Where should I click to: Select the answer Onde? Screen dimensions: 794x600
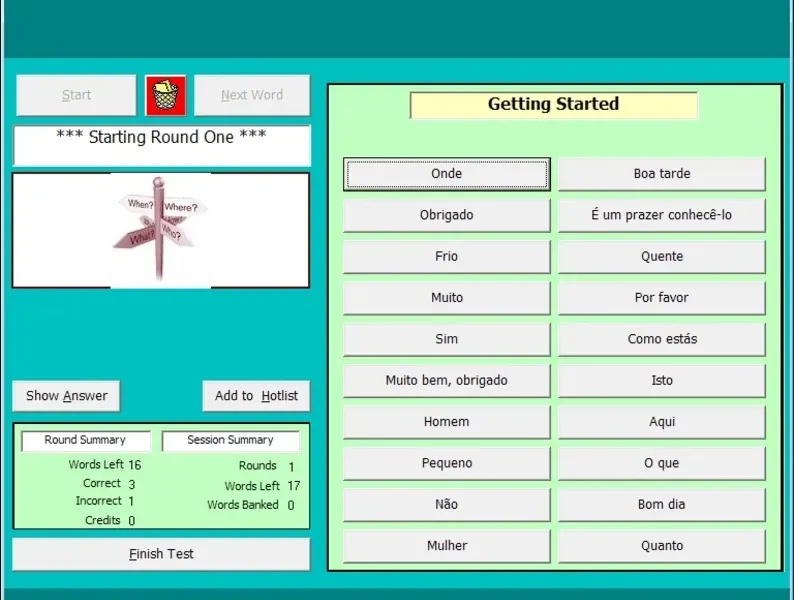(x=447, y=174)
